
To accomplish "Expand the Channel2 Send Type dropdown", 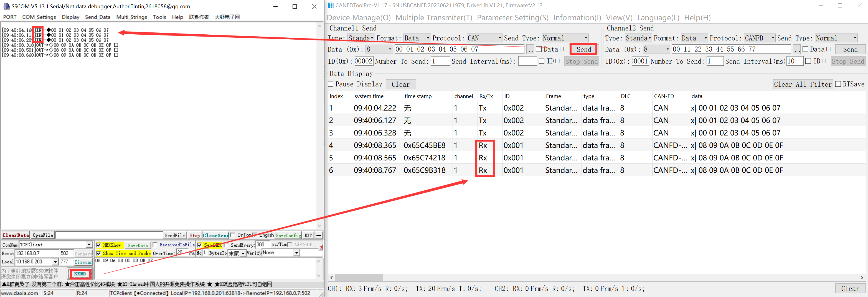I will (x=854, y=38).
